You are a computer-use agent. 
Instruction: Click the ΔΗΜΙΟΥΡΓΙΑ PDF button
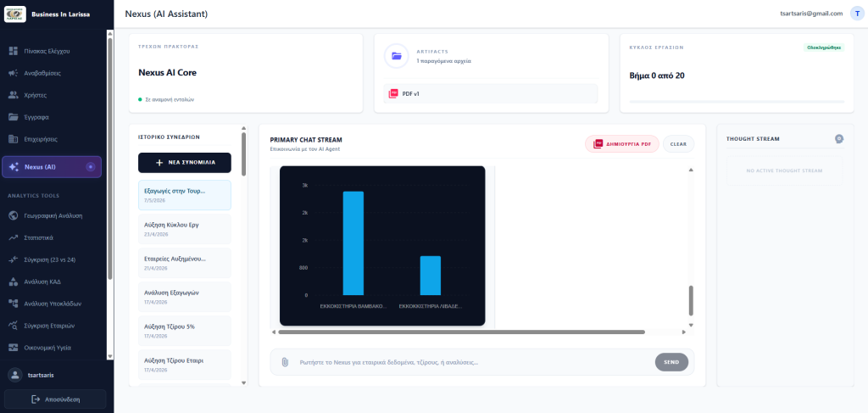(x=622, y=144)
